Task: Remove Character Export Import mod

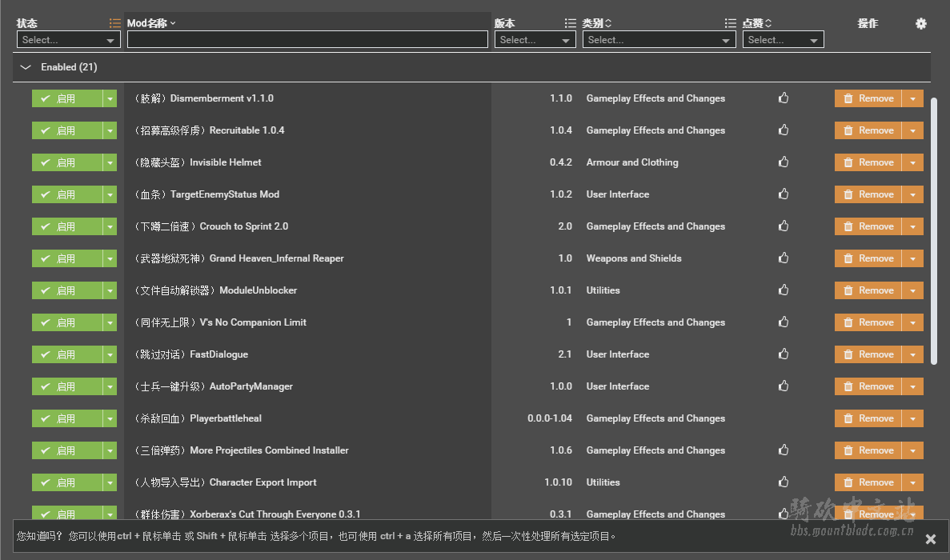Action: [868, 483]
